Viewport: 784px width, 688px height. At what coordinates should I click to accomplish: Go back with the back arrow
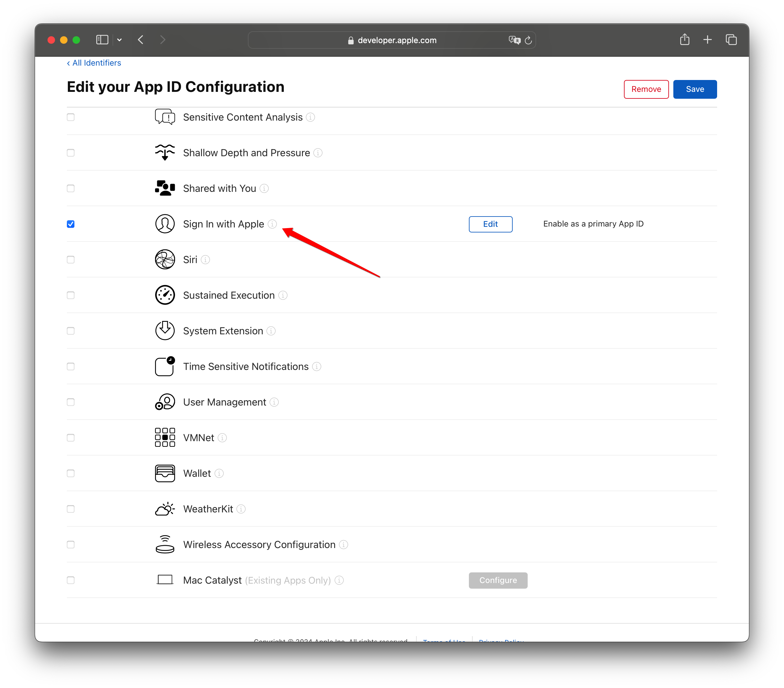click(x=141, y=40)
